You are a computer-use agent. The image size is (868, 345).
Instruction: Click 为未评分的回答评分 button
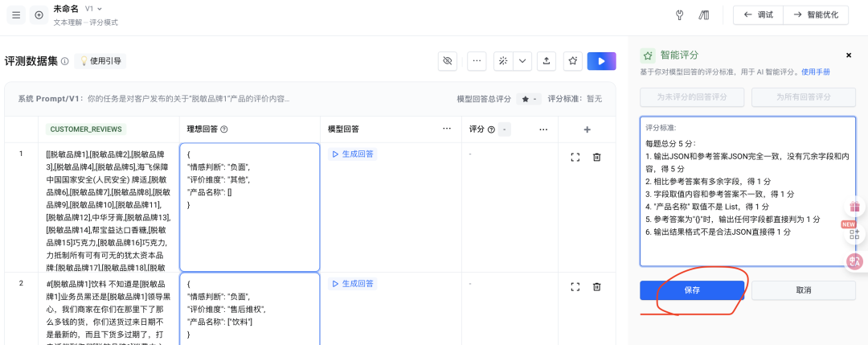pyautogui.click(x=692, y=97)
